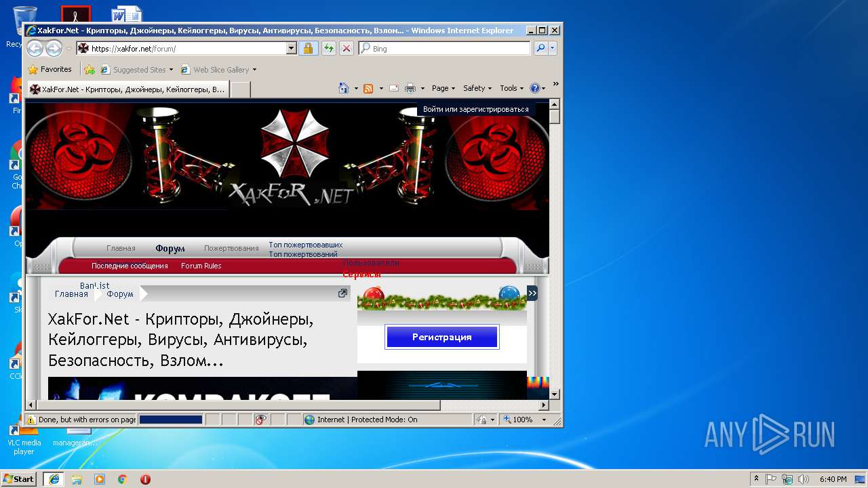
Task: Open the Tools menu
Action: click(x=512, y=88)
